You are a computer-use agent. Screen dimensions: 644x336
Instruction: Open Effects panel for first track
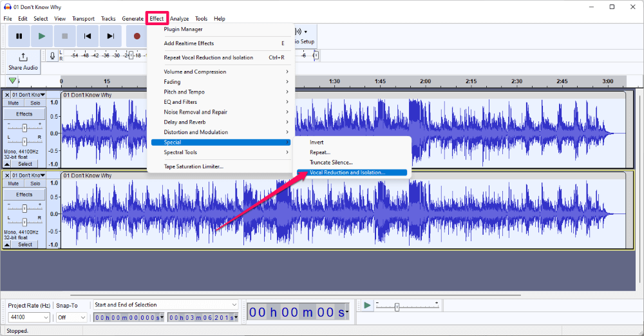[24, 114]
